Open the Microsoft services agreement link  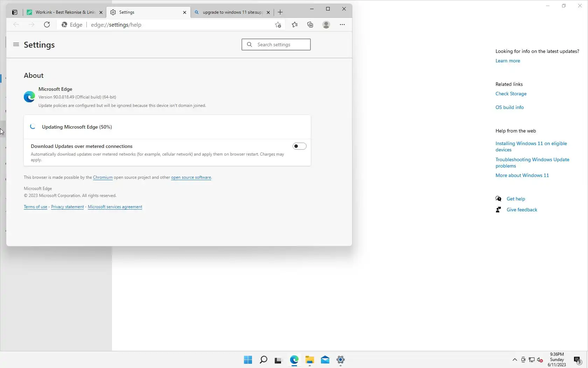pyautogui.click(x=115, y=207)
